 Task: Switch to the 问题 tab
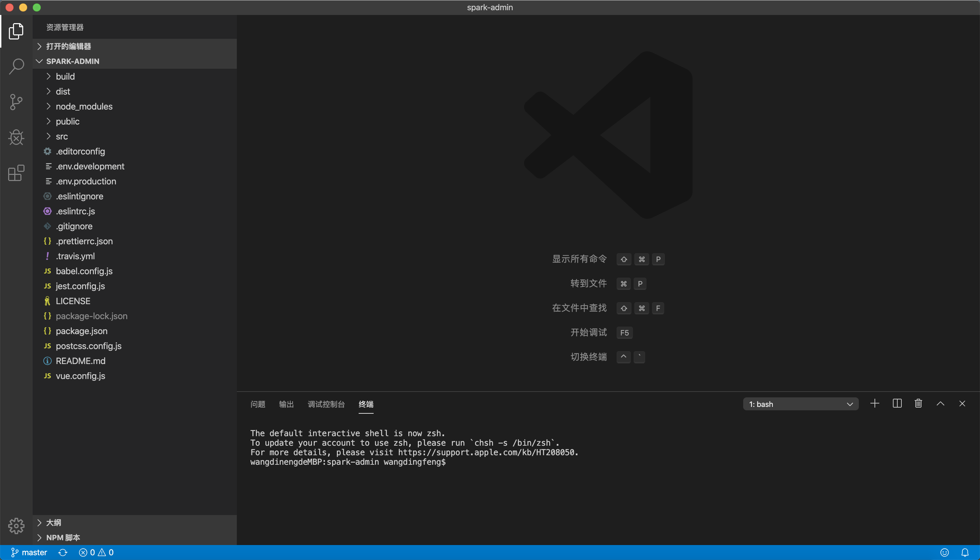point(258,404)
